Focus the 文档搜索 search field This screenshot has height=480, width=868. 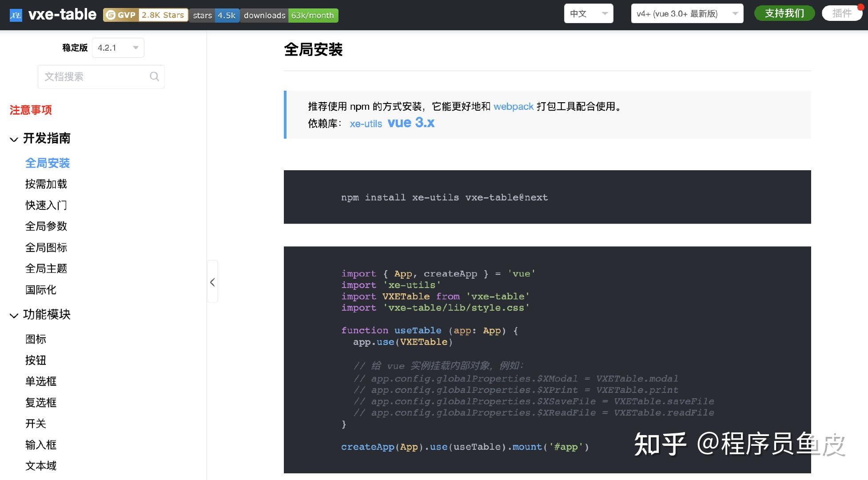pos(101,76)
